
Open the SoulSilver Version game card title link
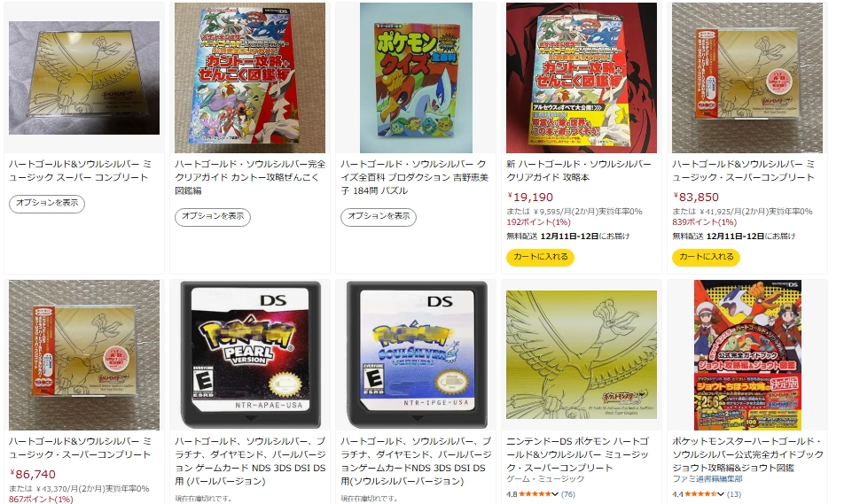coord(416,461)
